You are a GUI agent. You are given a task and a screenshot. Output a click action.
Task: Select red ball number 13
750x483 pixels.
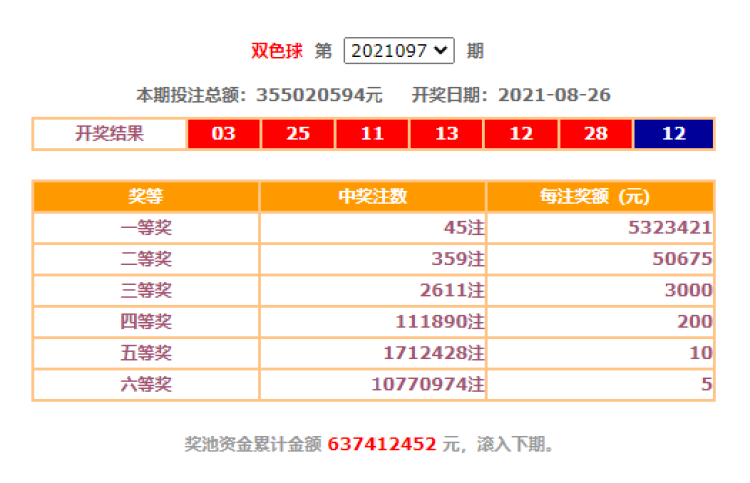tap(447, 133)
